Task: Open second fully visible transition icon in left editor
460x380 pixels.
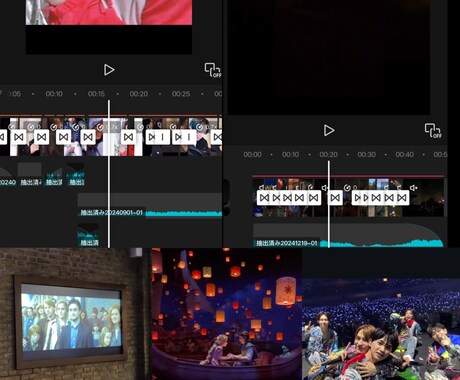Action: tap(42, 137)
